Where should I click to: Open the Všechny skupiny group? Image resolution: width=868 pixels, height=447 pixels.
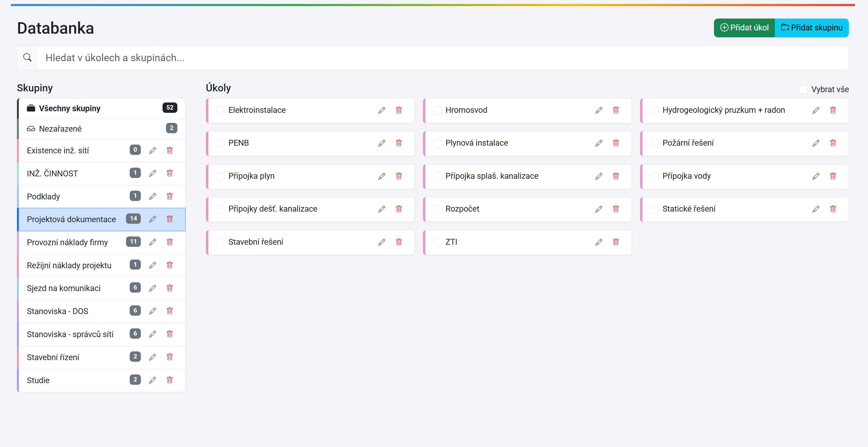69,109
